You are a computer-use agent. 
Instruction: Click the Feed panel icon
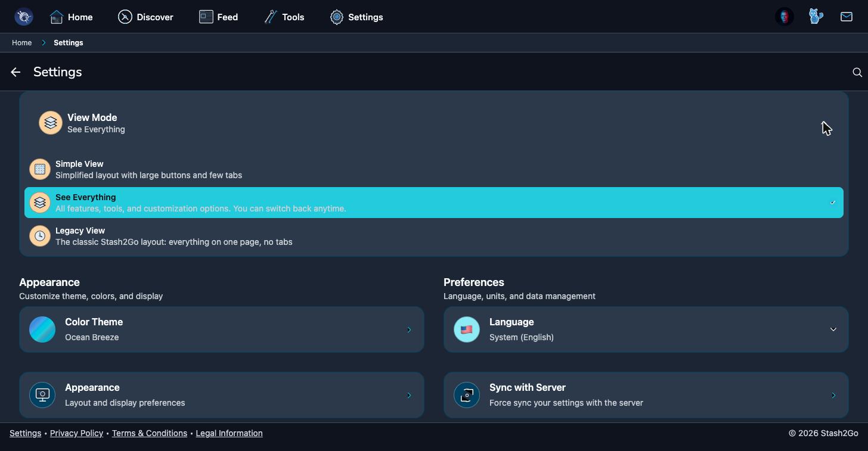(x=206, y=17)
